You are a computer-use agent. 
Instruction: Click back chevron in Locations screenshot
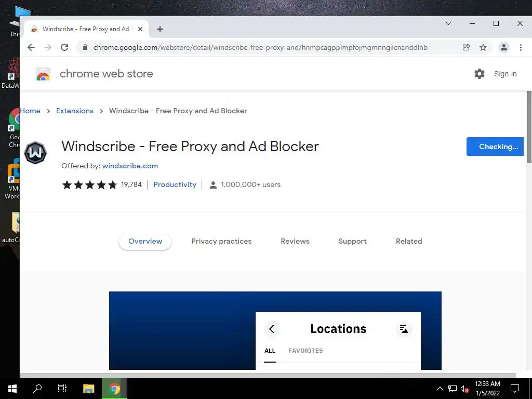point(272,329)
